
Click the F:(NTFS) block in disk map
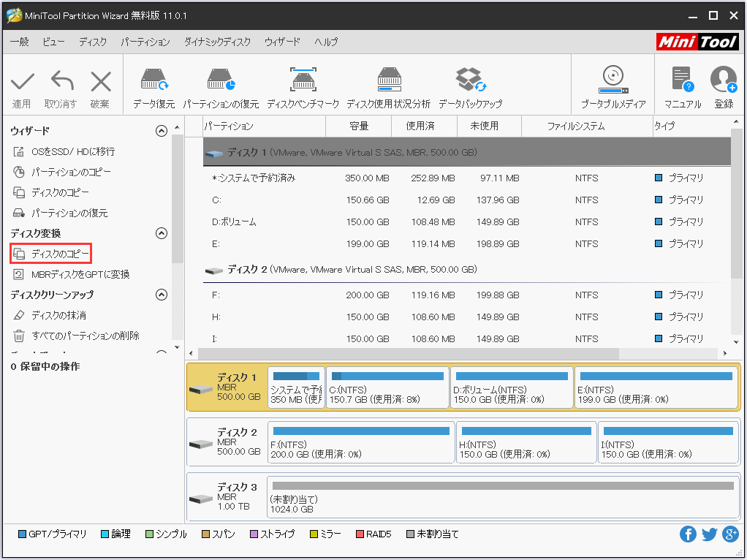(x=361, y=443)
